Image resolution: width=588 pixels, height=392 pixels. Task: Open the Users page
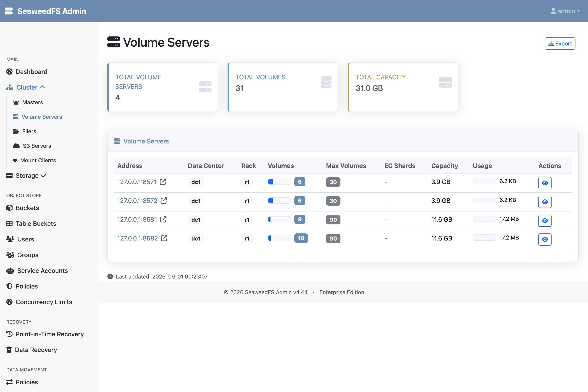[26, 239]
